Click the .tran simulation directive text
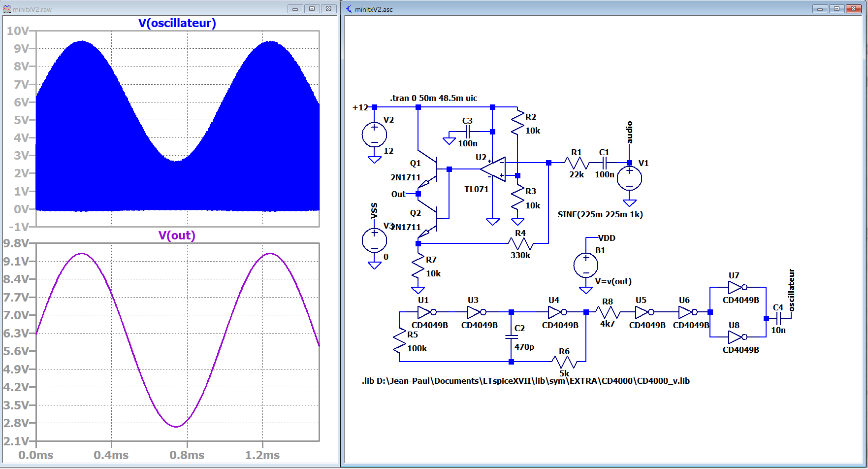This screenshot has width=868, height=469. tap(433, 98)
